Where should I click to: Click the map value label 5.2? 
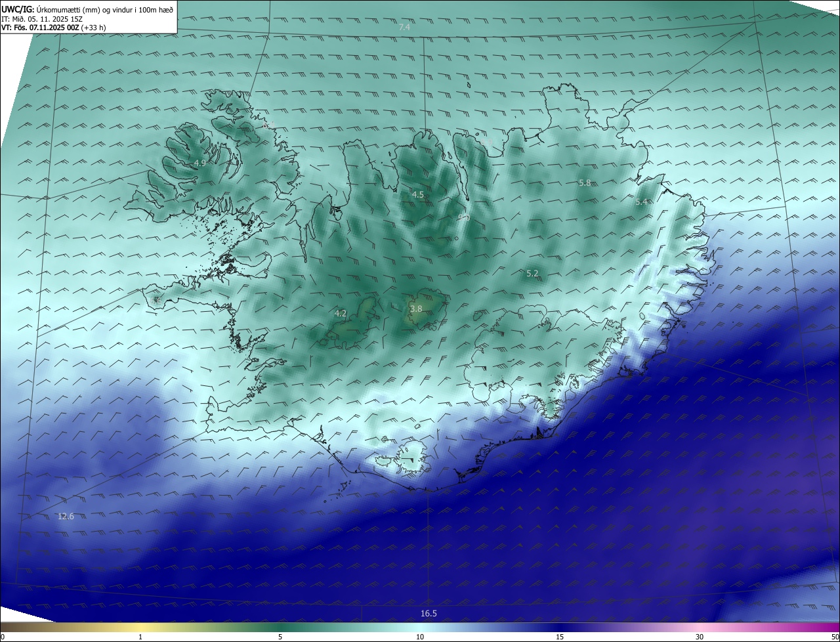pyautogui.click(x=532, y=273)
